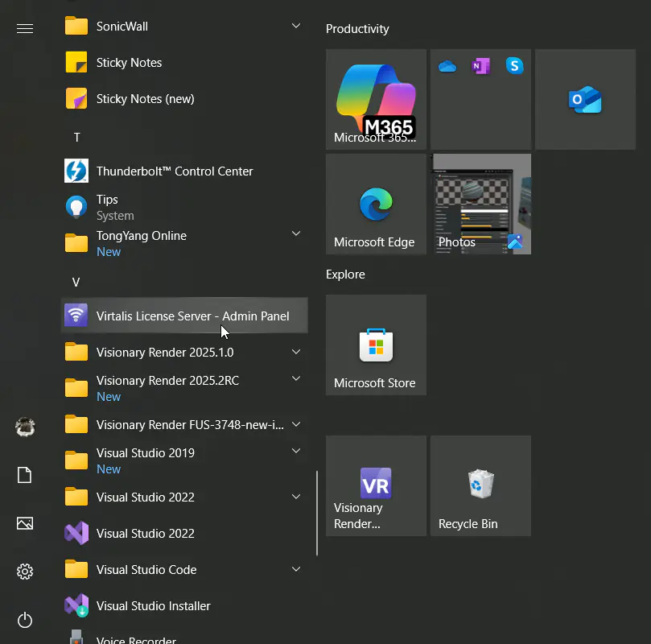Viewport: 651px width, 644px height.
Task: Open Settings gear icon
Action: (25, 572)
